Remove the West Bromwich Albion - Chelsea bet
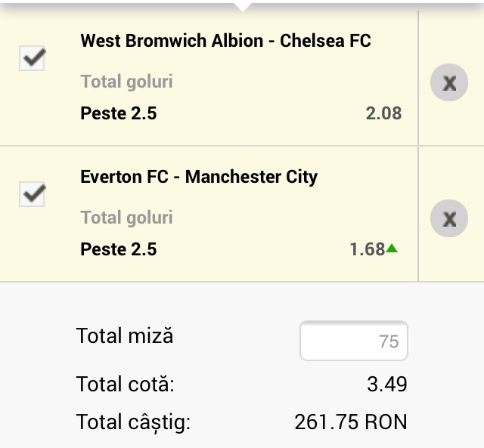The image size is (484, 448). 449,82
